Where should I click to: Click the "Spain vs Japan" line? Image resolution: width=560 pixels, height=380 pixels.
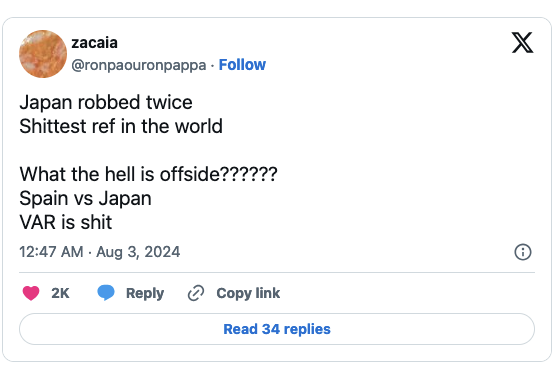click(x=86, y=199)
